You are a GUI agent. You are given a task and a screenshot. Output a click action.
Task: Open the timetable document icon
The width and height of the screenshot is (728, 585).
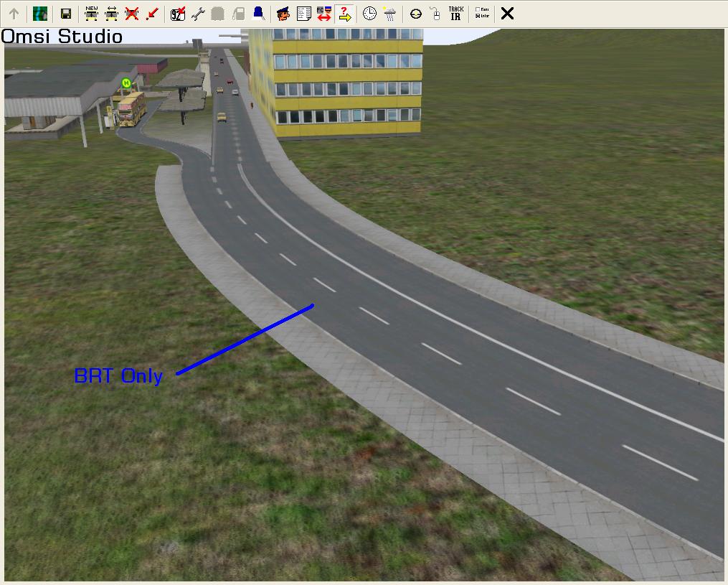[x=303, y=14]
